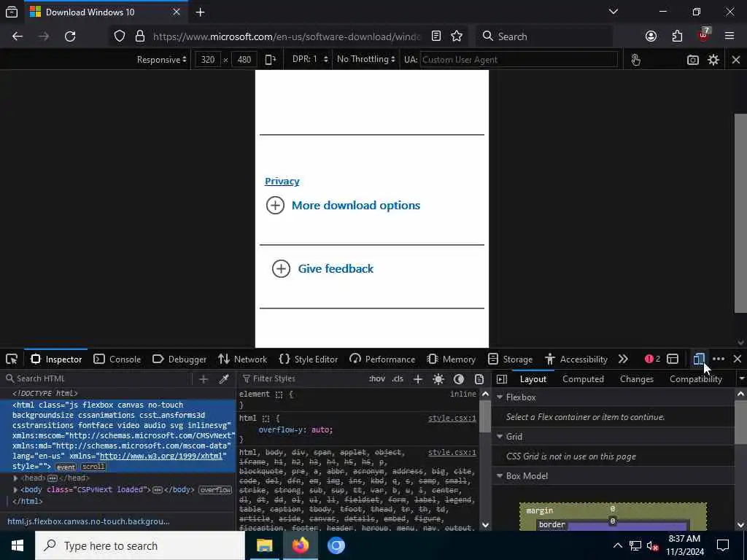
Task: Open the Firefox application menu
Action: 729,36
